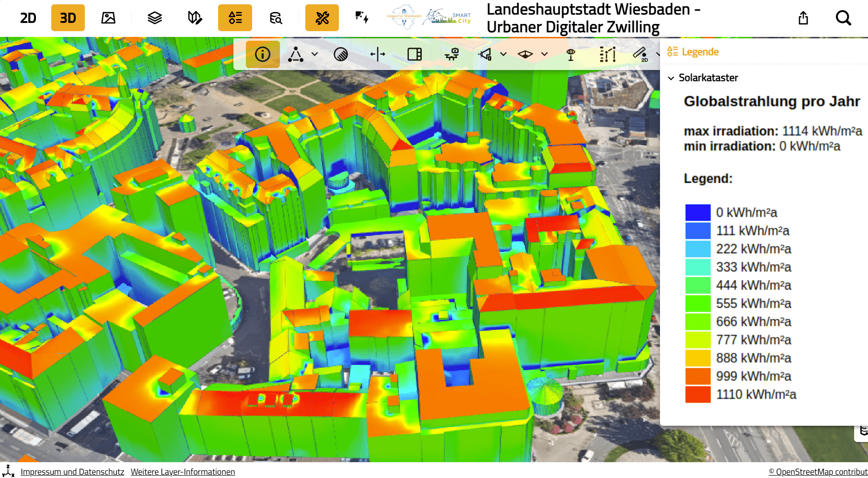Click Weitere Layer-Informationen
This screenshot has height=478, width=868.
[183, 471]
